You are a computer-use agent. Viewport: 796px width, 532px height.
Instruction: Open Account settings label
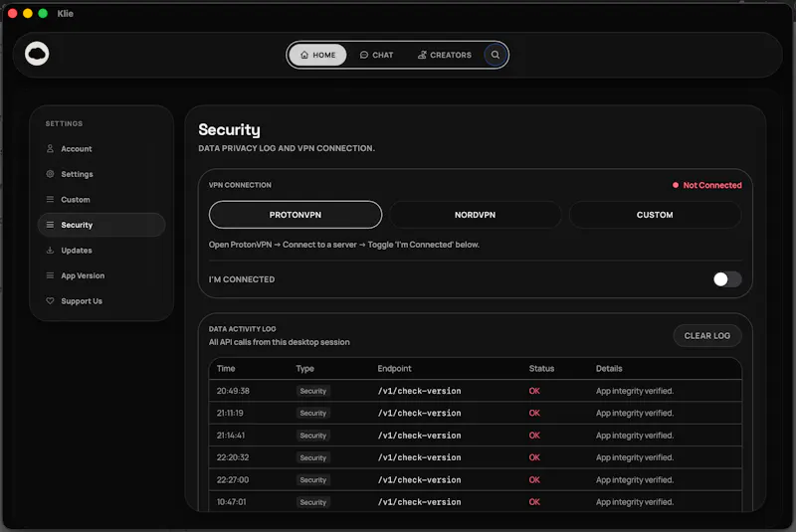(x=77, y=148)
